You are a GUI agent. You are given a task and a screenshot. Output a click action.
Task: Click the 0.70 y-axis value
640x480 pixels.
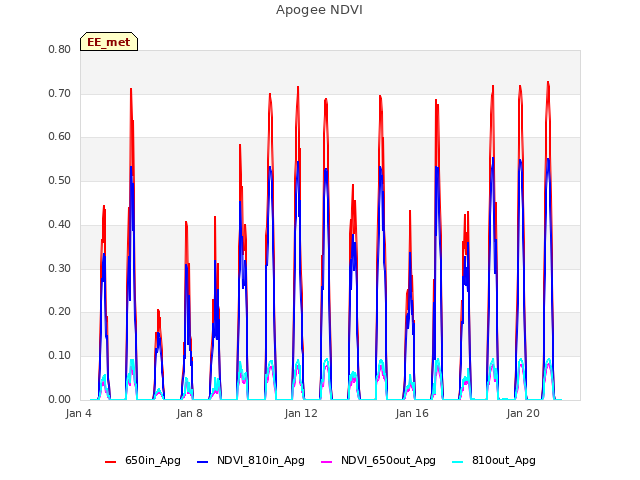tap(60, 93)
